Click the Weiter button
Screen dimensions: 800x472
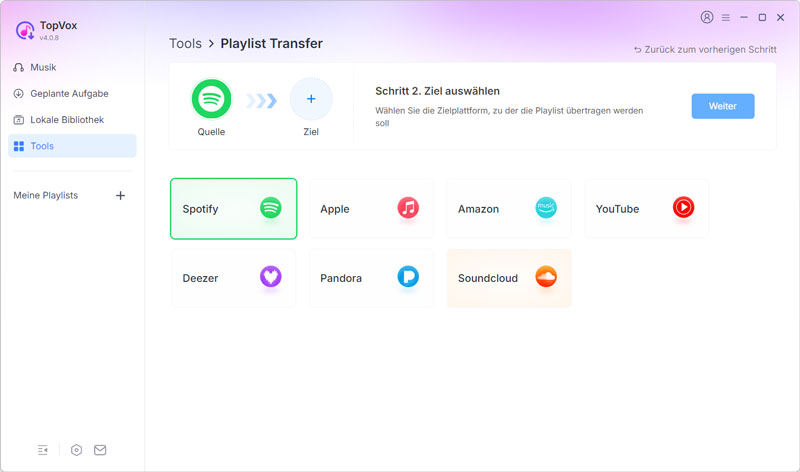tap(723, 106)
